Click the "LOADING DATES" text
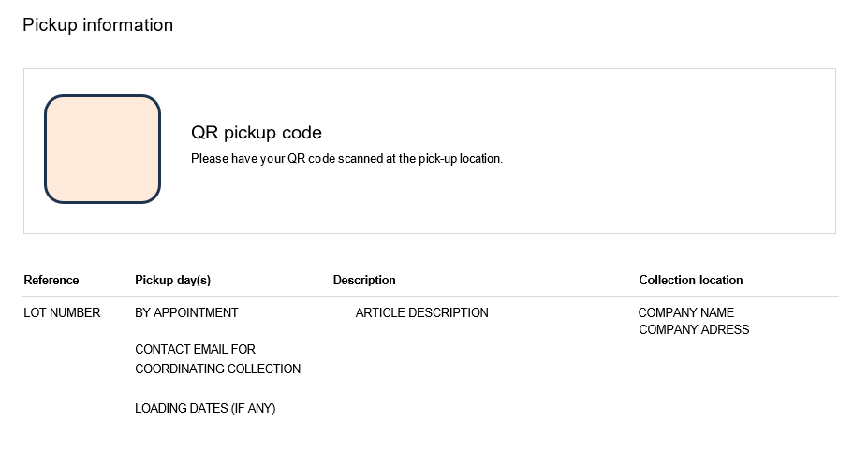 point(181,409)
